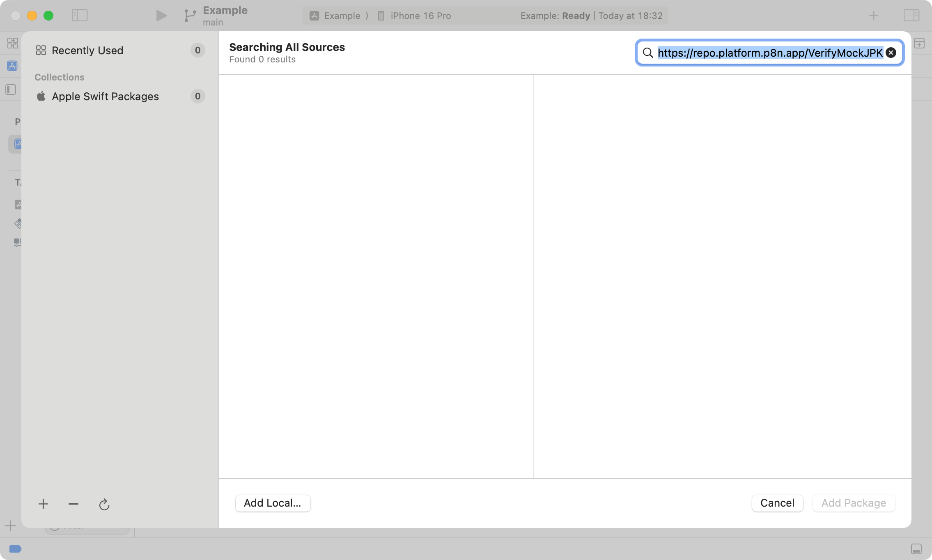The height and width of the screenshot is (560, 932).
Task: Click the magnifying glass search icon
Action: point(648,53)
